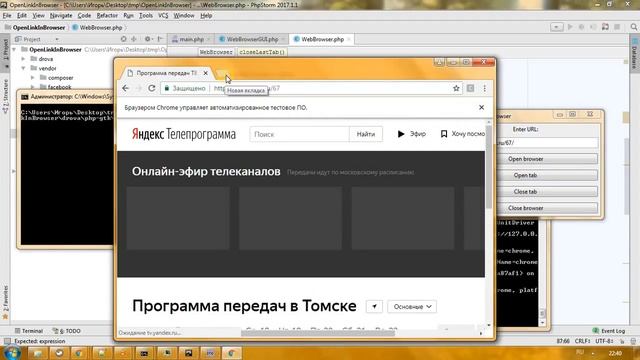Click scroll from source target icon
The image size is (640, 360).
point(123,39)
